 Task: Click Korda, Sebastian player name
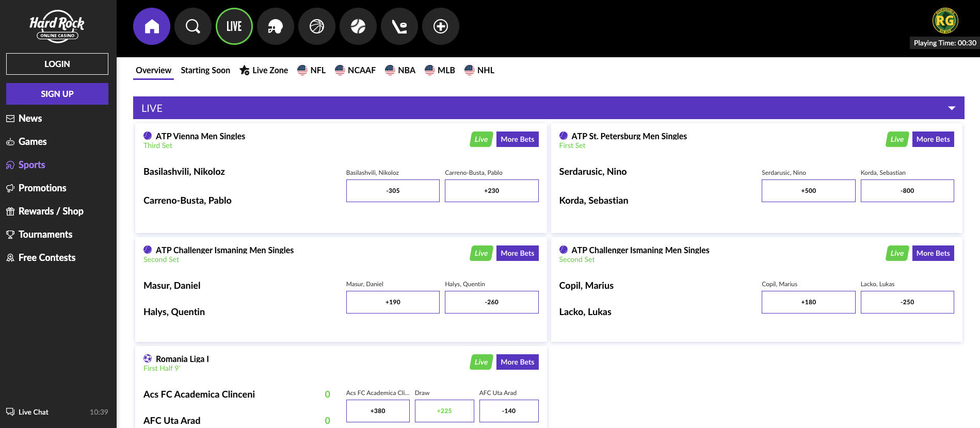pos(593,201)
